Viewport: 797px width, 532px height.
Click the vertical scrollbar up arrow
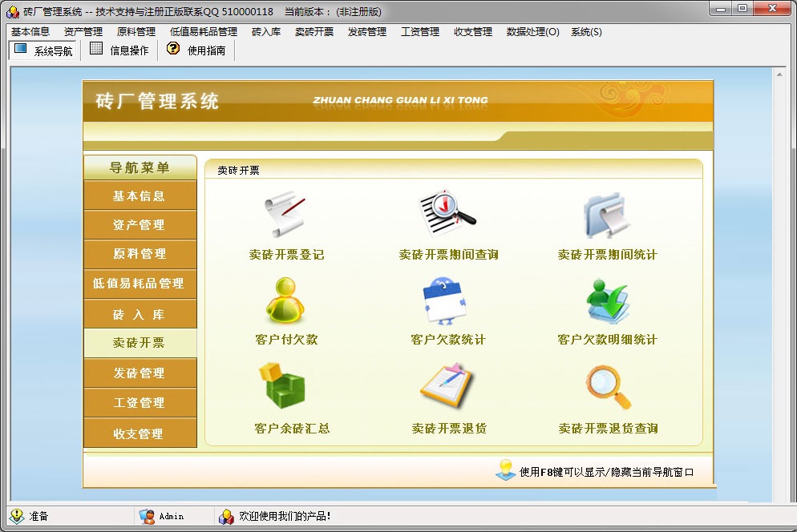click(779, 75)
